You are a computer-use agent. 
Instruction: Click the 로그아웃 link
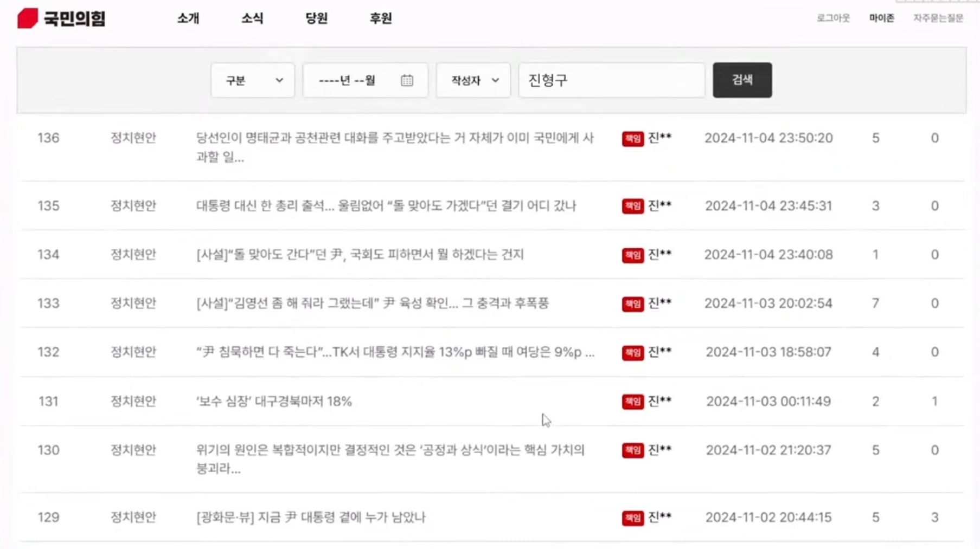(x=834, y=18)
